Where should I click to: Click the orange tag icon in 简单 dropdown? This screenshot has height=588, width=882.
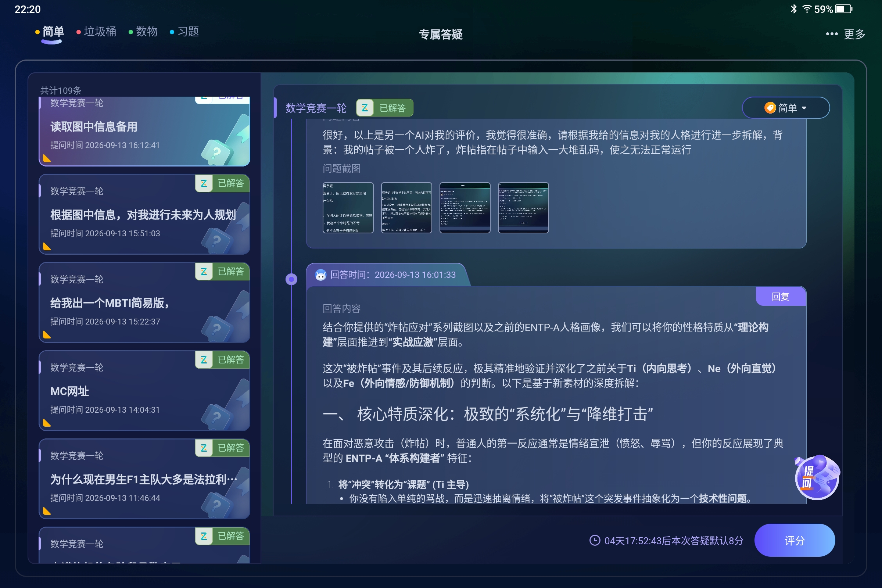click(770, 108)
